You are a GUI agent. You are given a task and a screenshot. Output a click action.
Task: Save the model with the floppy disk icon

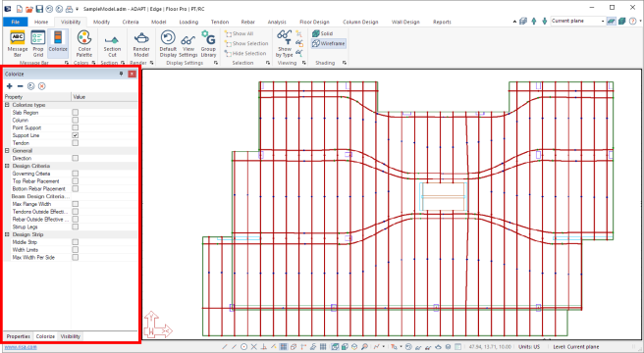39,8
